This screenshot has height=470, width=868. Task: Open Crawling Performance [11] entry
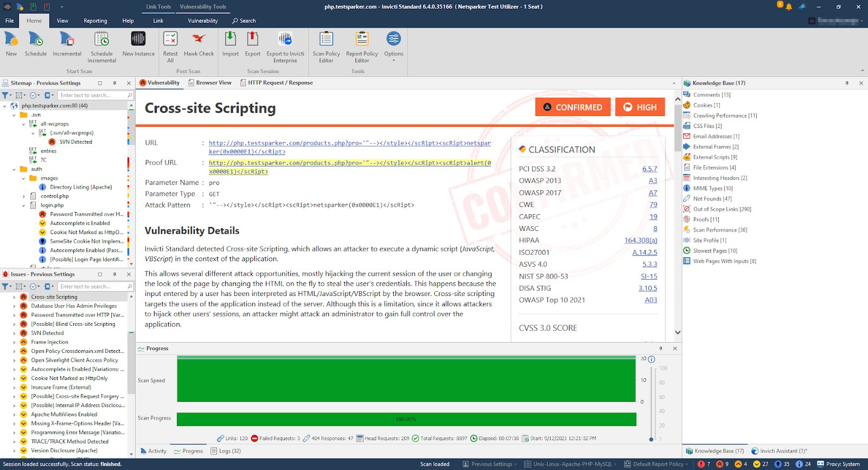(725, 115)
